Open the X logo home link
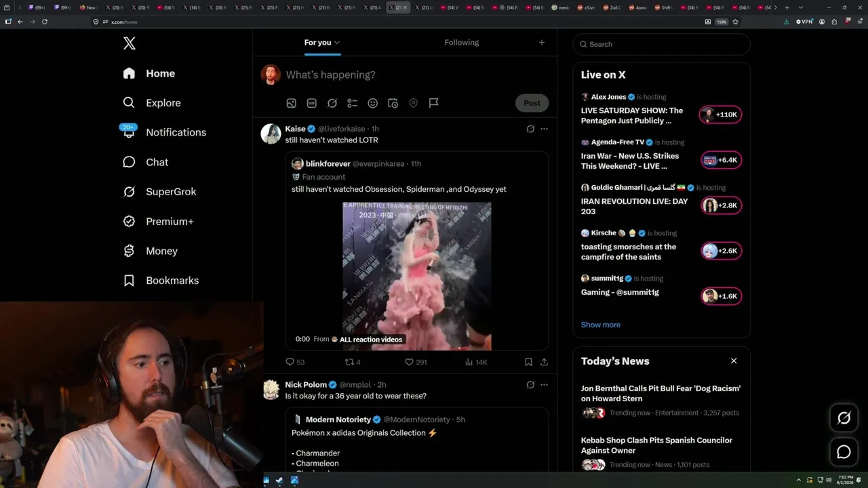Image resolution: width=868 pixels, height=488 pixels. tap(130, 43)
